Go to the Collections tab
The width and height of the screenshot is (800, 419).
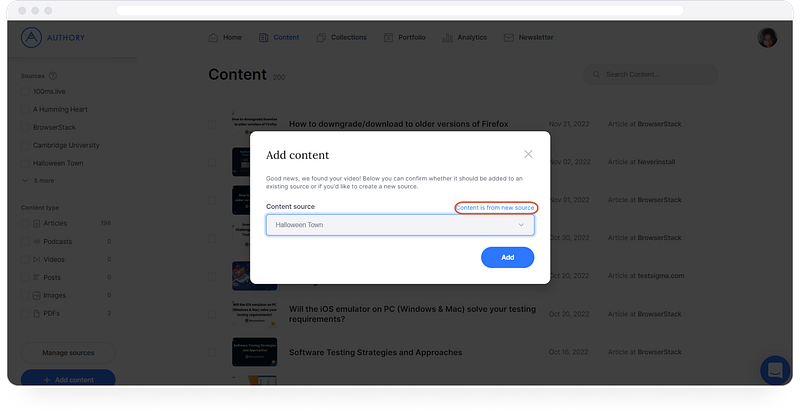[x=341, y=37]
